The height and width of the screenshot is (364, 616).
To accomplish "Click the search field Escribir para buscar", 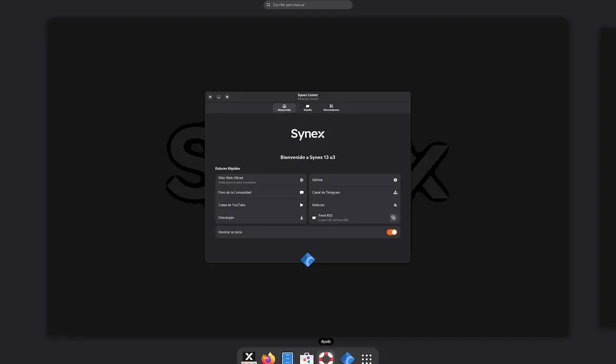I will tap(308, 5).
